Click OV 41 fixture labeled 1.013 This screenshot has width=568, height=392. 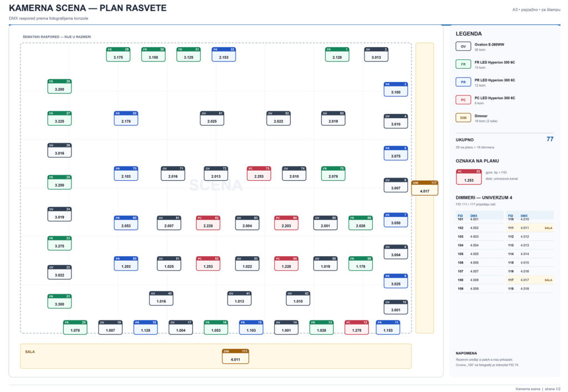click(240, 298)
